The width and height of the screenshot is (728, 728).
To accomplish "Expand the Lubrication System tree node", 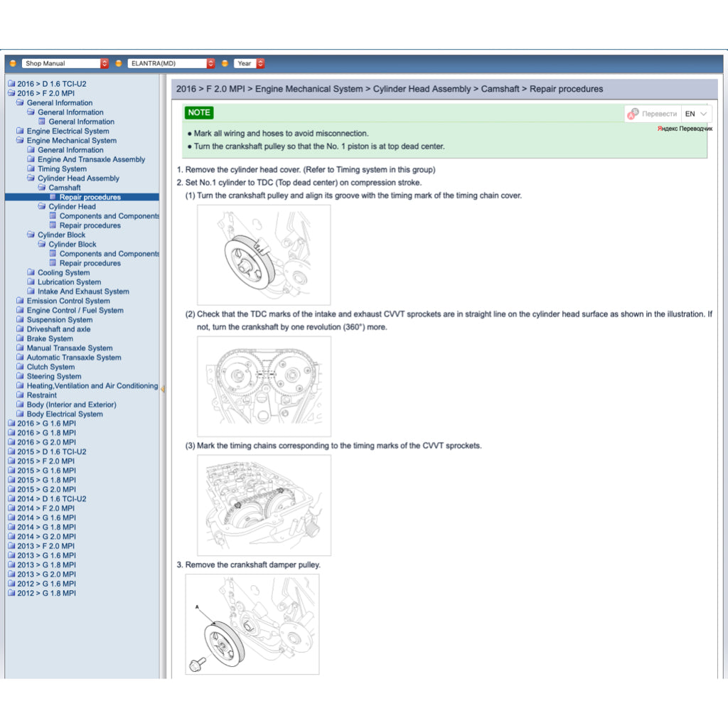I will coord(69,282).
